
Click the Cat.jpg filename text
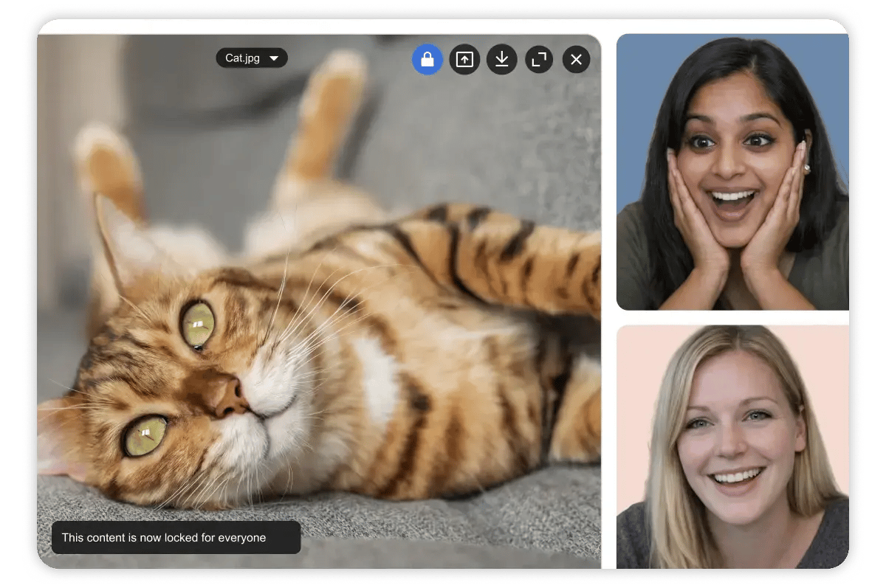242,58
